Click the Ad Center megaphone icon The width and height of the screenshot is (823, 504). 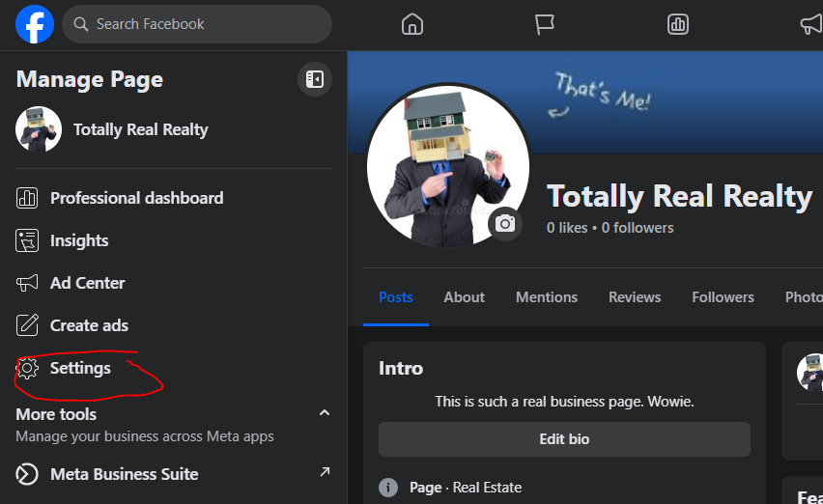click(x=27, y=283)
